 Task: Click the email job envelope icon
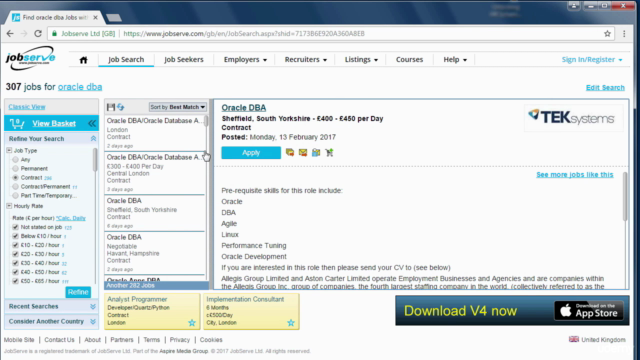tap(303, 152)
